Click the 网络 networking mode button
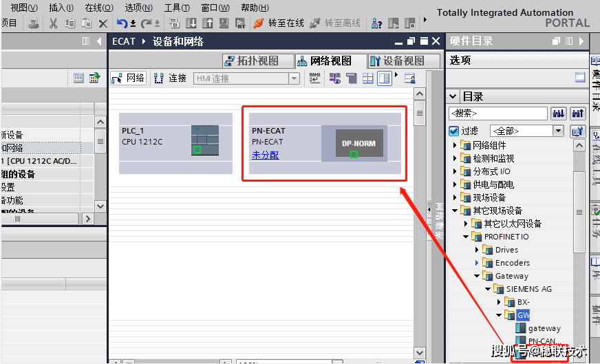600x364 pixels. 128,78
